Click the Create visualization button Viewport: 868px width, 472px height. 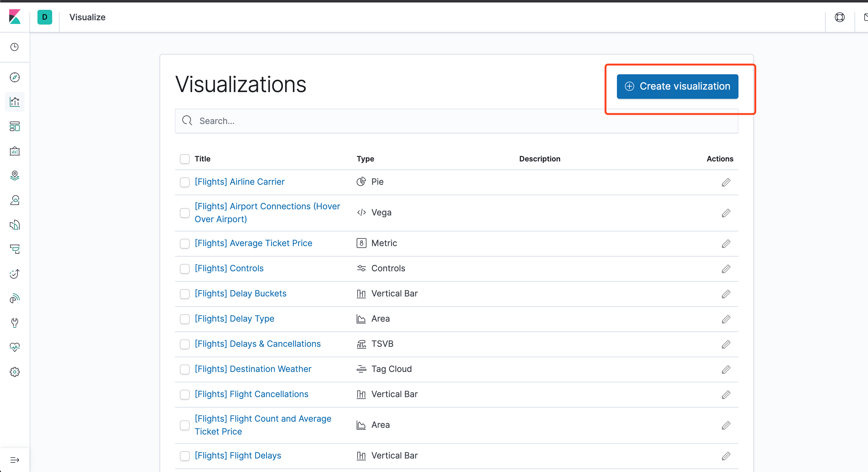[x=677, y=86]
